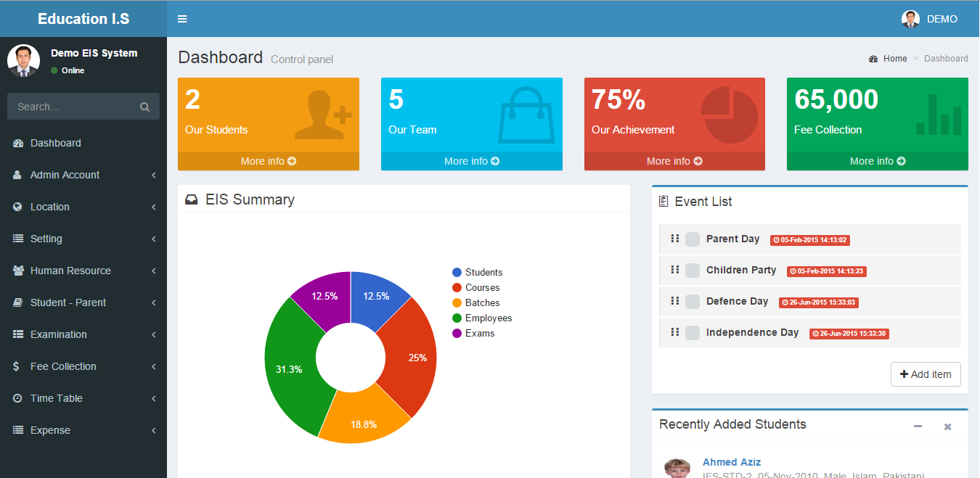Click the search magnifier icon in sidebar

[x=144, y=107]
